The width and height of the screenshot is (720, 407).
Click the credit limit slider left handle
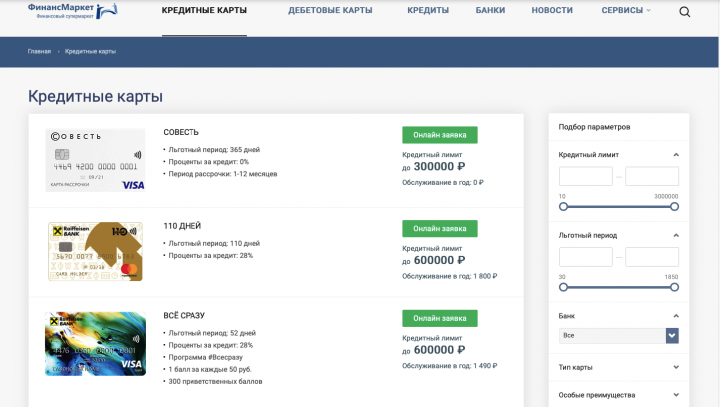[x=563, y=207]
